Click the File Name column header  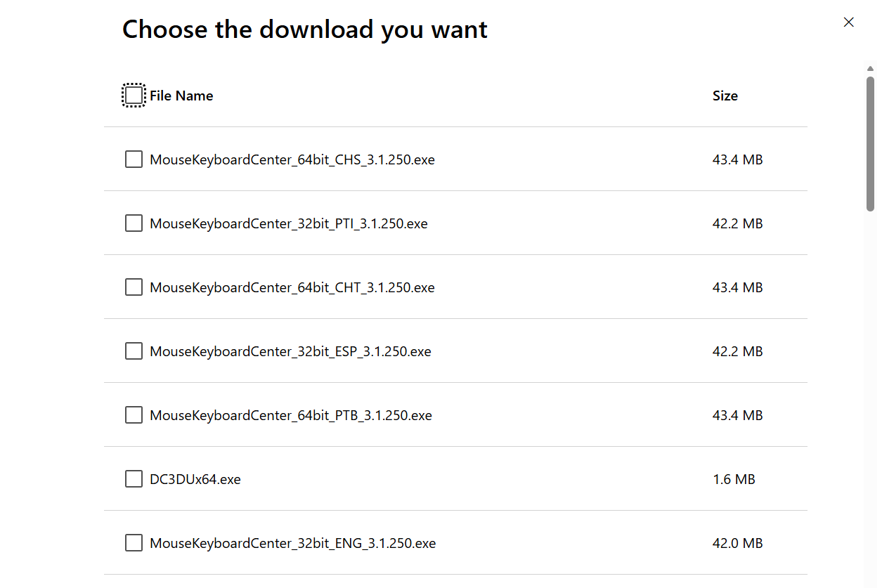point(181,96)
